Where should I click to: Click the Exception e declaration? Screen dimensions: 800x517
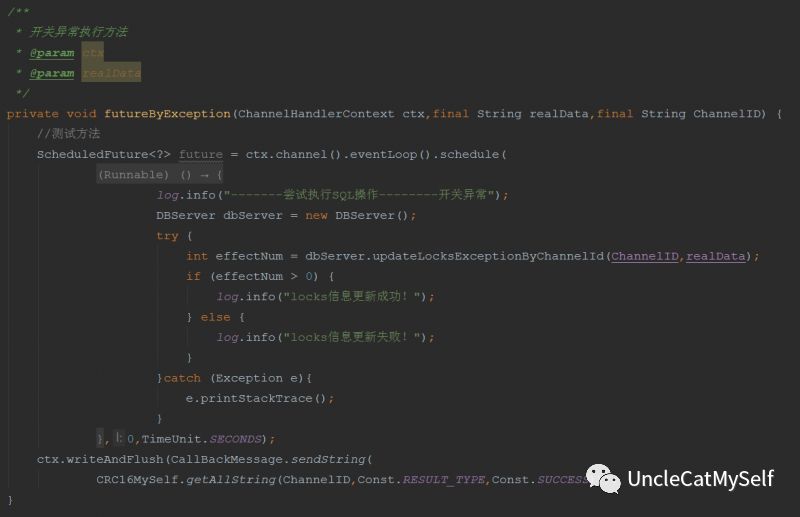point(257,378)
